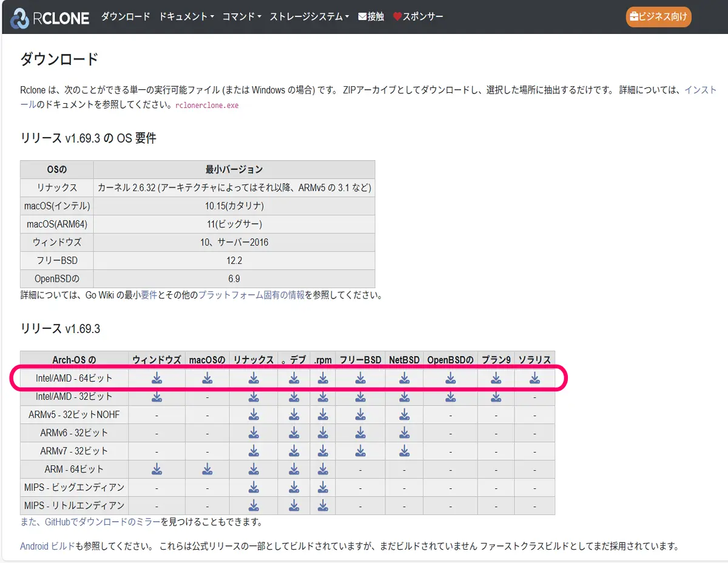Download MIPS ビッグエンディアン .deb package

(294, 488)
